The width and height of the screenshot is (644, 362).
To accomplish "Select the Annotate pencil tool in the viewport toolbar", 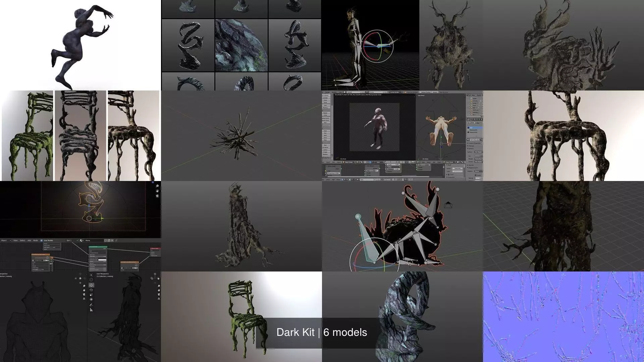I will pos(91,305).
